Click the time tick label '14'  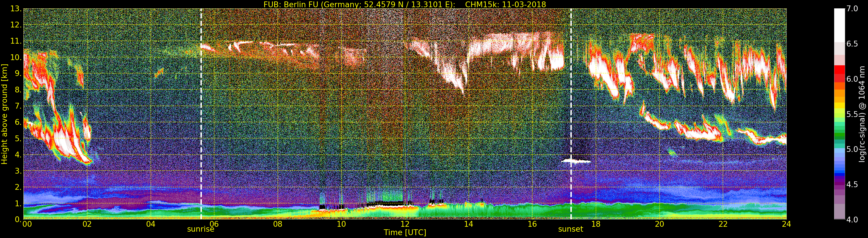469,224
